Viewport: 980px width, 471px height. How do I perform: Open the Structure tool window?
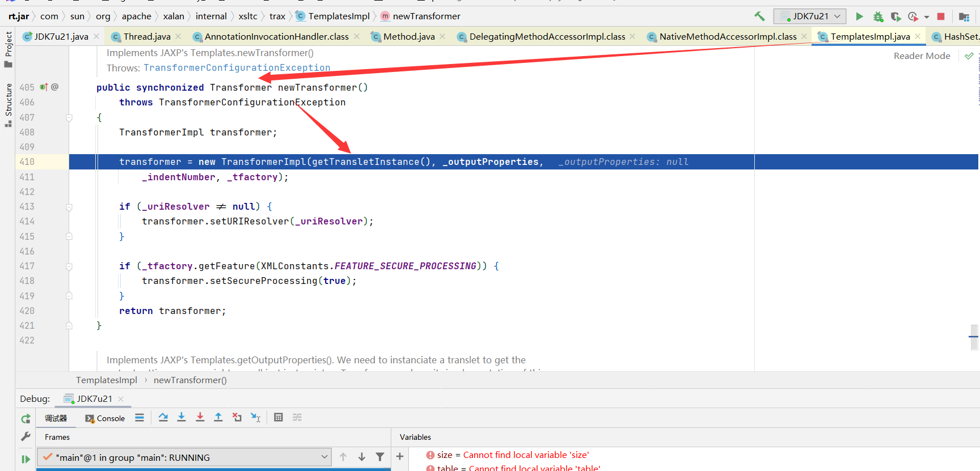point(8,105)
